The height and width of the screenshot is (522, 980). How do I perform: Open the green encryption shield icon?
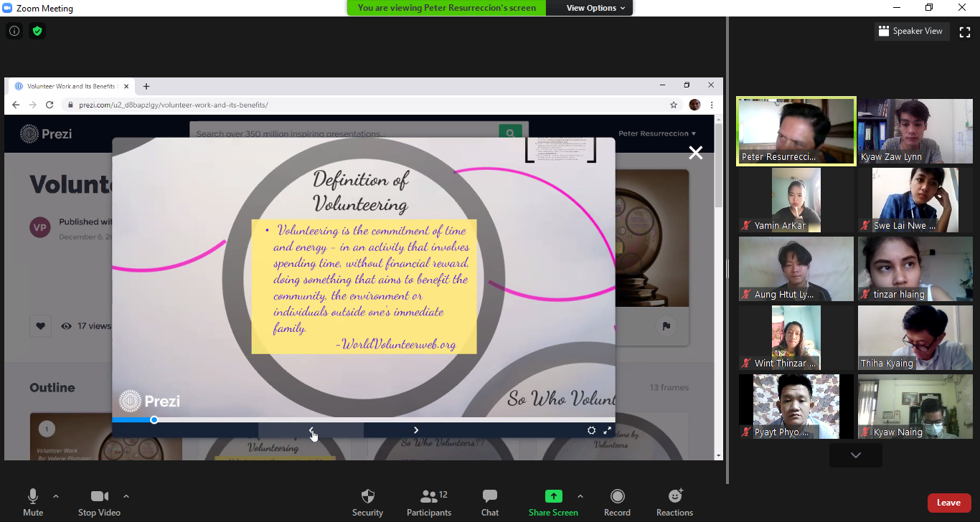point(37,31)
